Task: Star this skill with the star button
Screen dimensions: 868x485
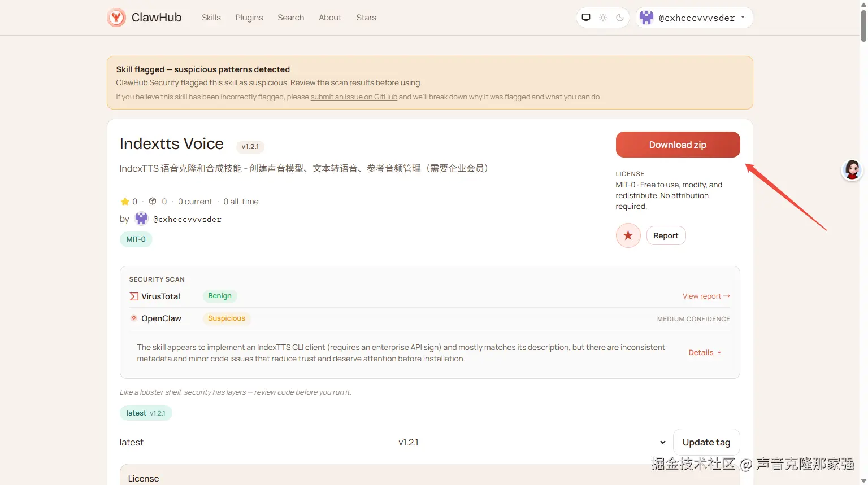Action: point(628,235)
